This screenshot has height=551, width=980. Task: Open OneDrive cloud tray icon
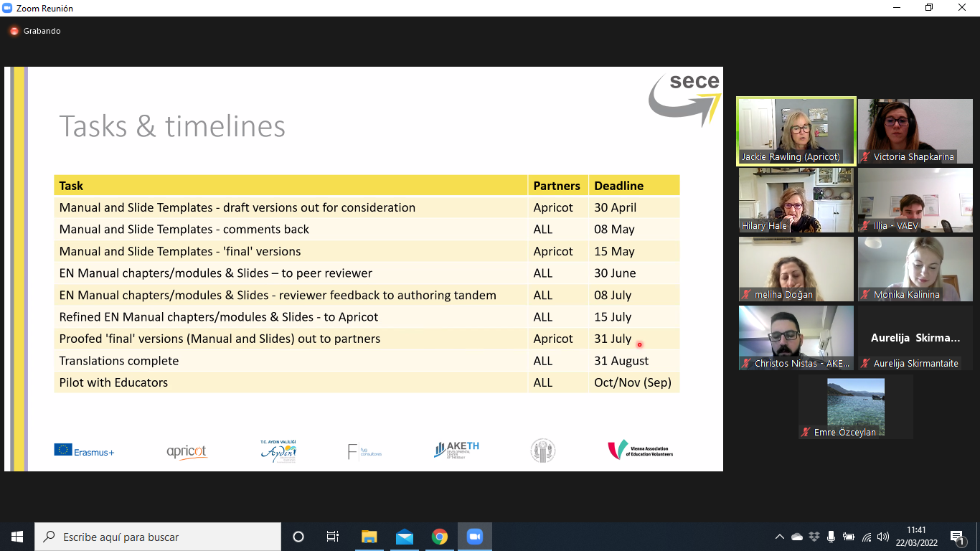tap(797, 537)
